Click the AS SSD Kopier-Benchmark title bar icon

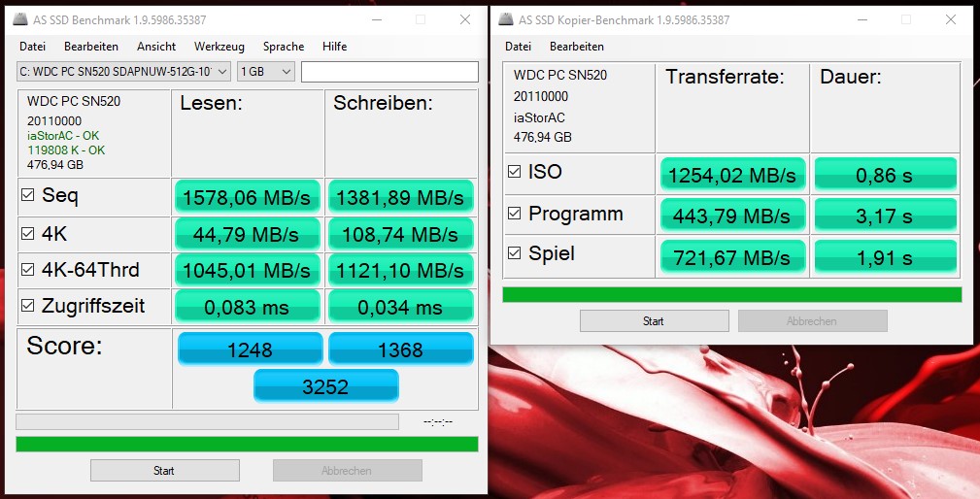point(506,19)
